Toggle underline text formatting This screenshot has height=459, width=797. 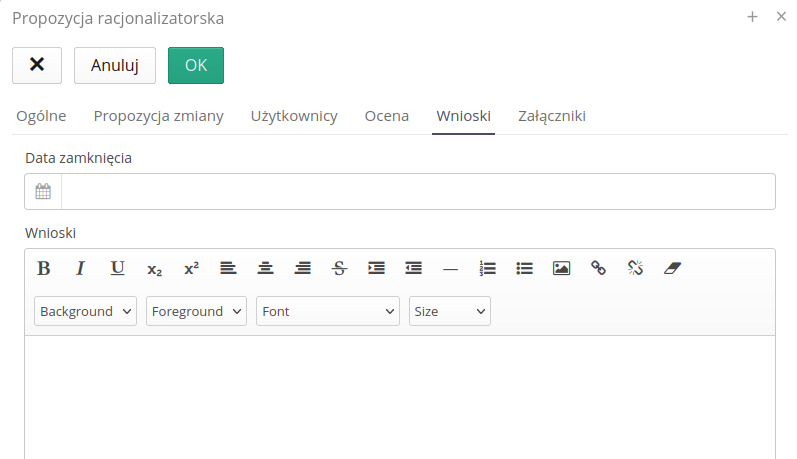117,268
